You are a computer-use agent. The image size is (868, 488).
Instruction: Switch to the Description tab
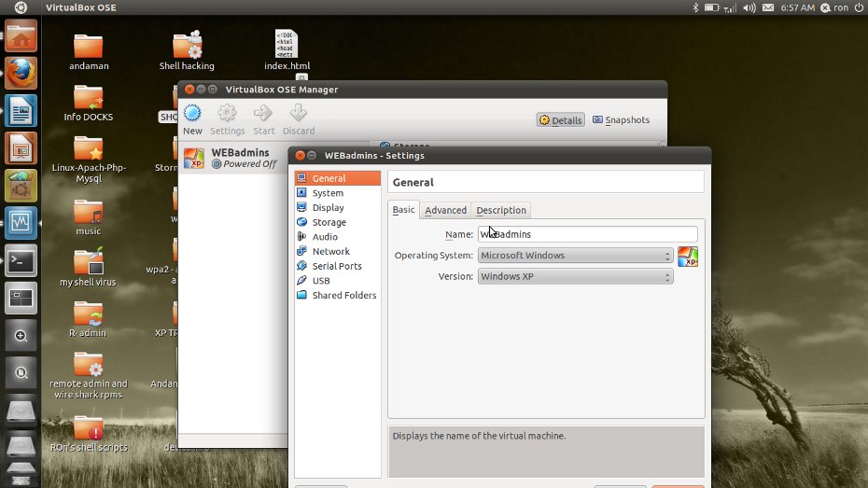501,210
